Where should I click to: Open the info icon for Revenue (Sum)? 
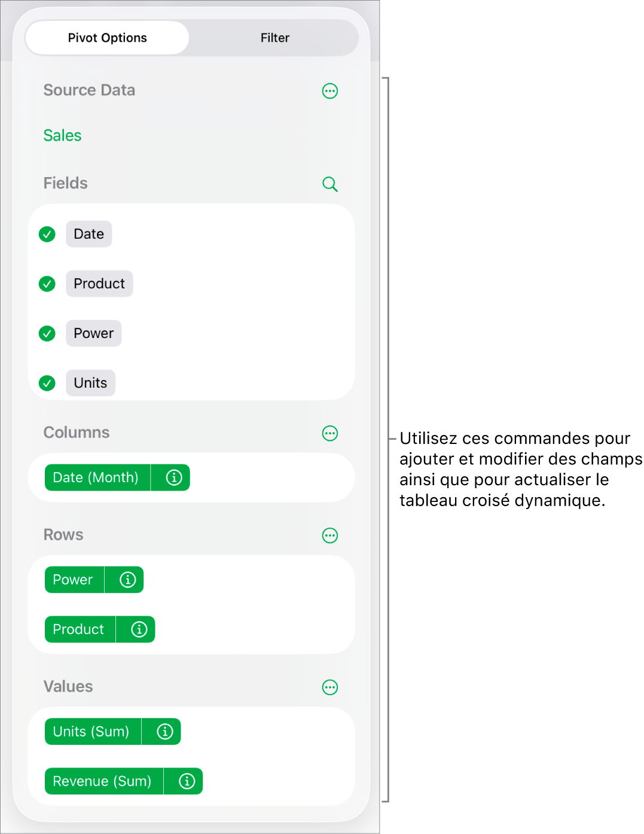tap(187, 781)
